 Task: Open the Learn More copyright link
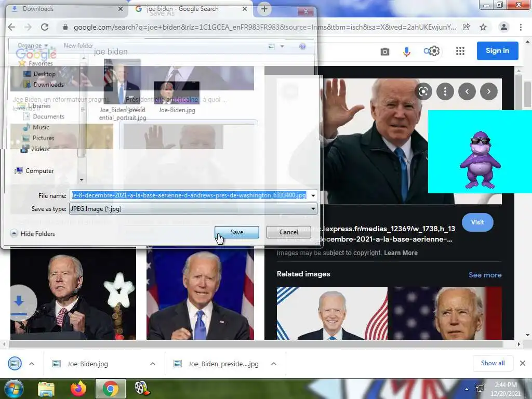pos(401,253)
